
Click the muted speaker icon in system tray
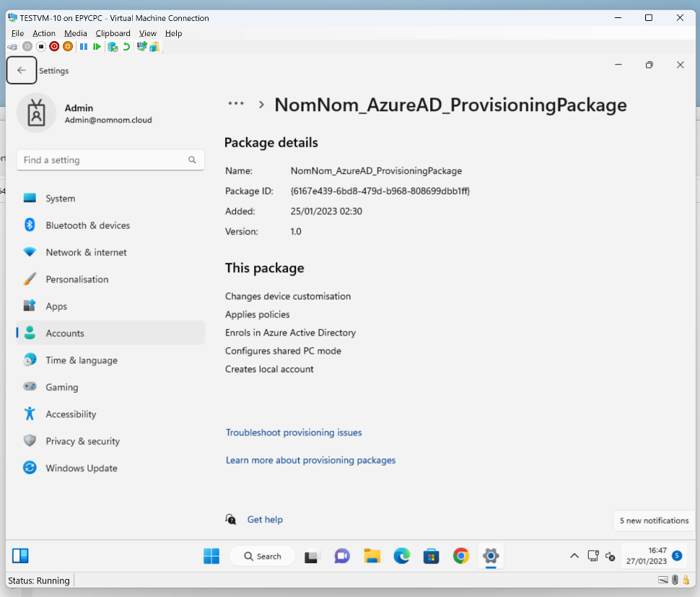[x=610, y=556]
